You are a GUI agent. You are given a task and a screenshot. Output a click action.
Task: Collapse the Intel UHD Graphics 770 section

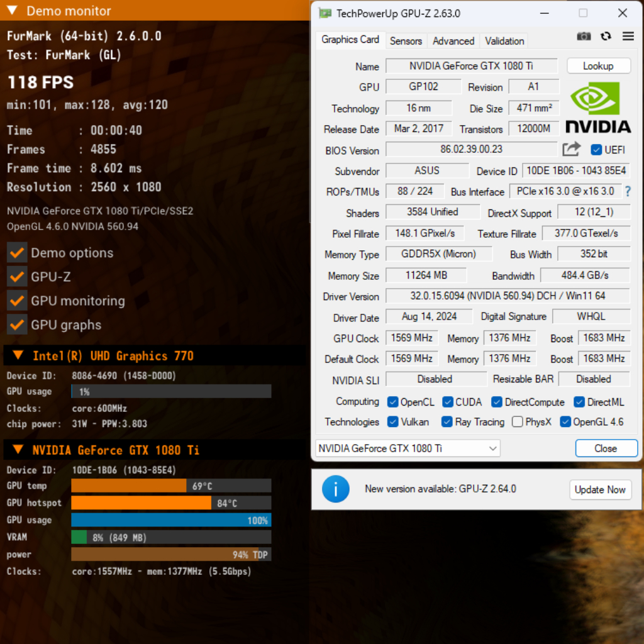coord(18,356)
